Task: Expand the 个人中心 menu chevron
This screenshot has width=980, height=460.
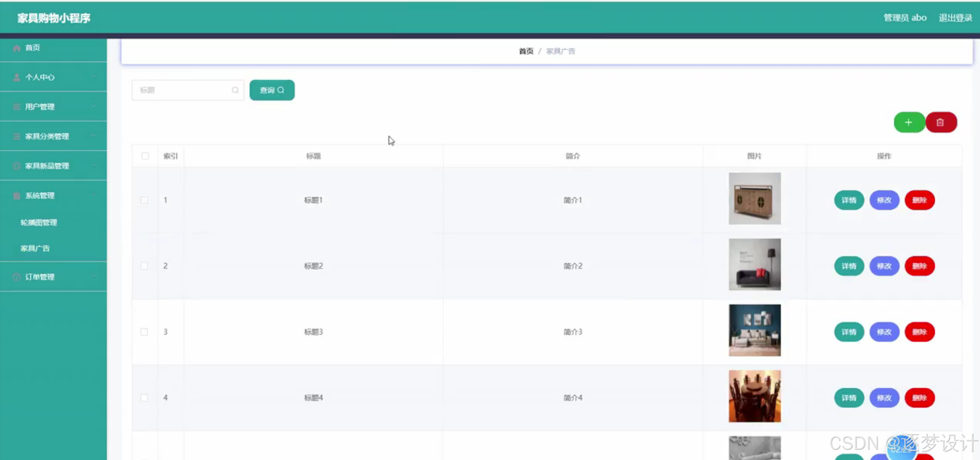Action: (x=93, y=76)
